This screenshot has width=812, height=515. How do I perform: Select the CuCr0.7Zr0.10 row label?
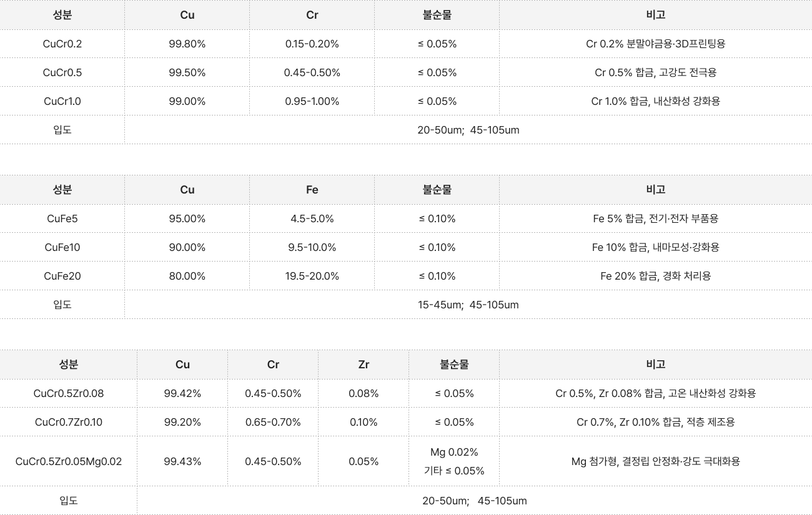point(69,422)
